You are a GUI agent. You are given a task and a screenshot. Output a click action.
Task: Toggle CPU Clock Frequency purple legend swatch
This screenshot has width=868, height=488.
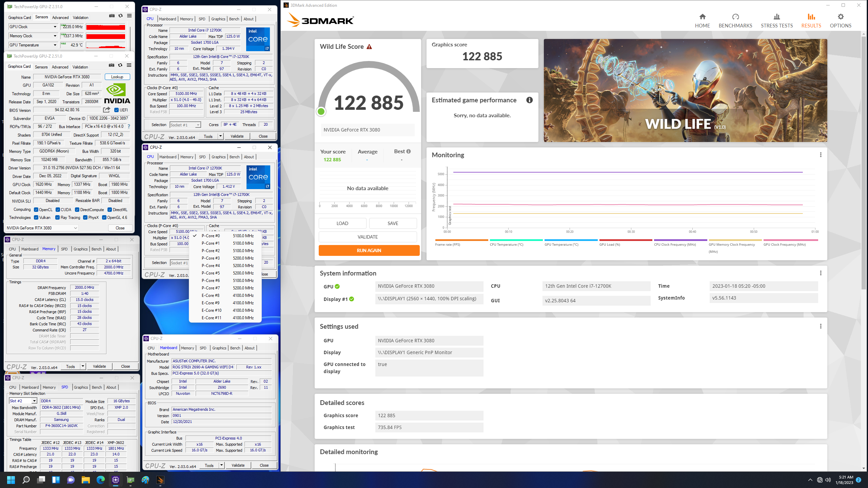(x=680, y=240)
